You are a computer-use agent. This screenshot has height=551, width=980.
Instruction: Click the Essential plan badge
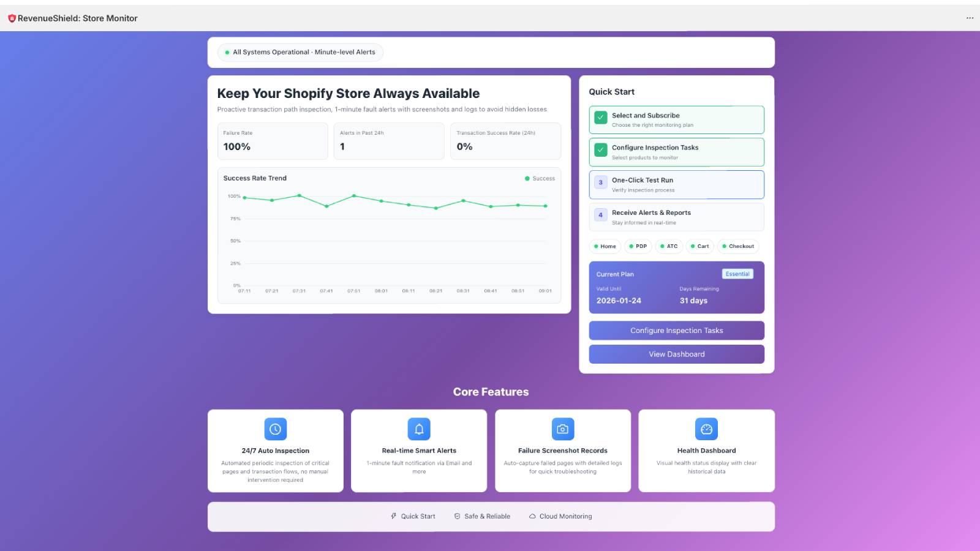(737, 274)
